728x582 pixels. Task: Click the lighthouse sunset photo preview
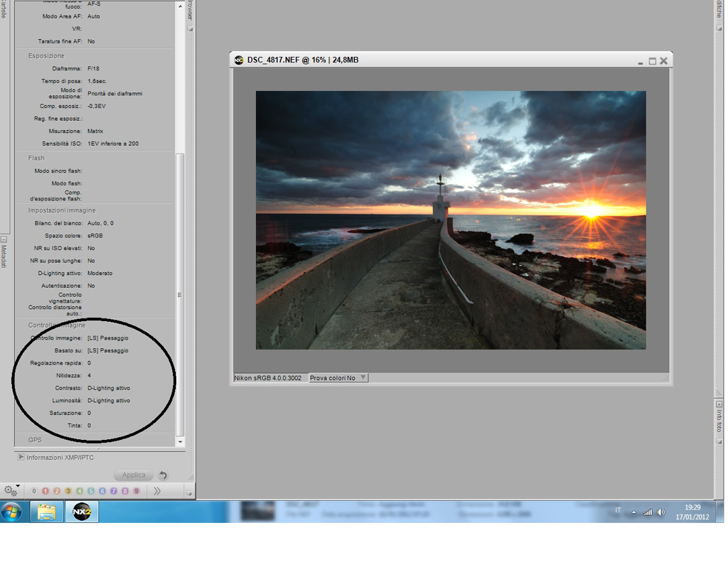[451, 220]
